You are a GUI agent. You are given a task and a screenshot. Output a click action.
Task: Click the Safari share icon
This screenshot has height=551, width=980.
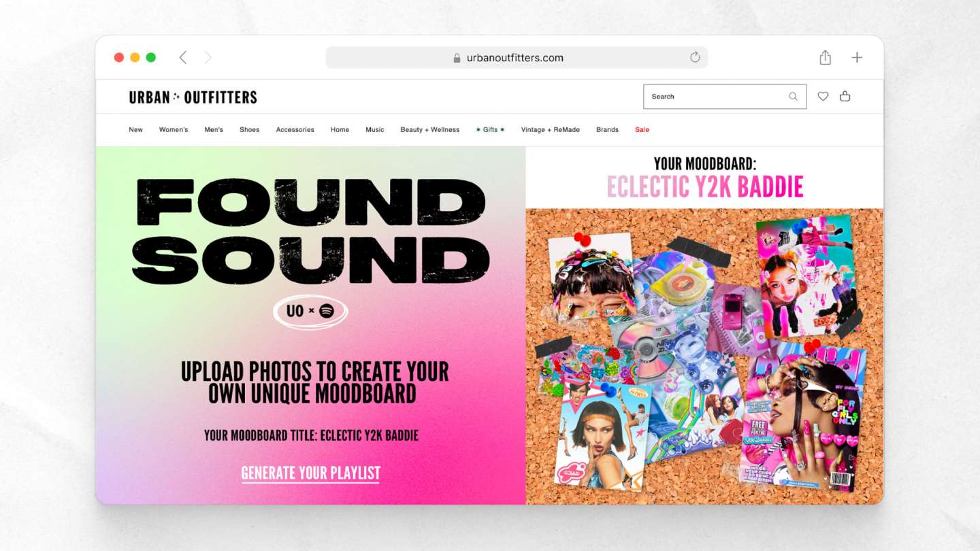pyautogui.click(x=825, y=57)
